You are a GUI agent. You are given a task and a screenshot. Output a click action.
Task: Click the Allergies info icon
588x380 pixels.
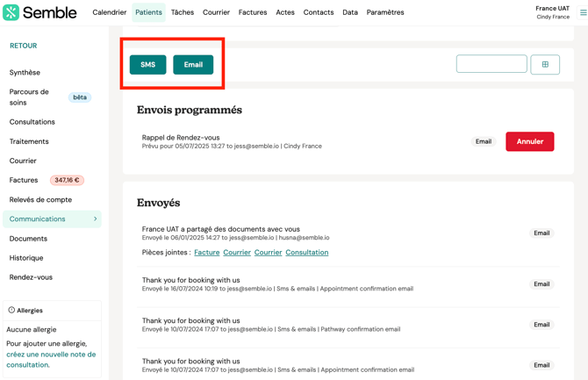[11, 310]
